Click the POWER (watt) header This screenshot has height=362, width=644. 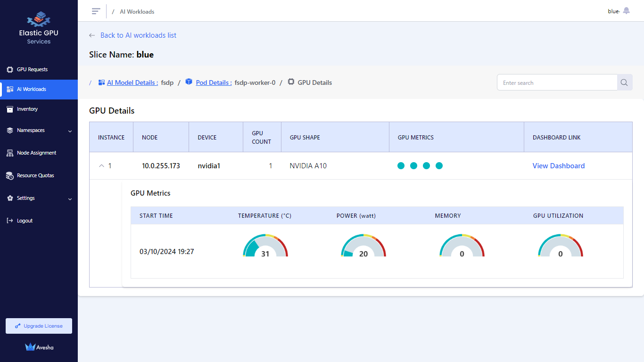356,216
